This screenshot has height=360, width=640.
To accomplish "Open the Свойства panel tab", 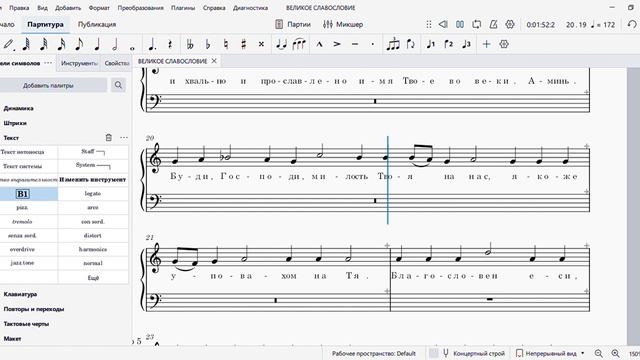I will 116,63.
